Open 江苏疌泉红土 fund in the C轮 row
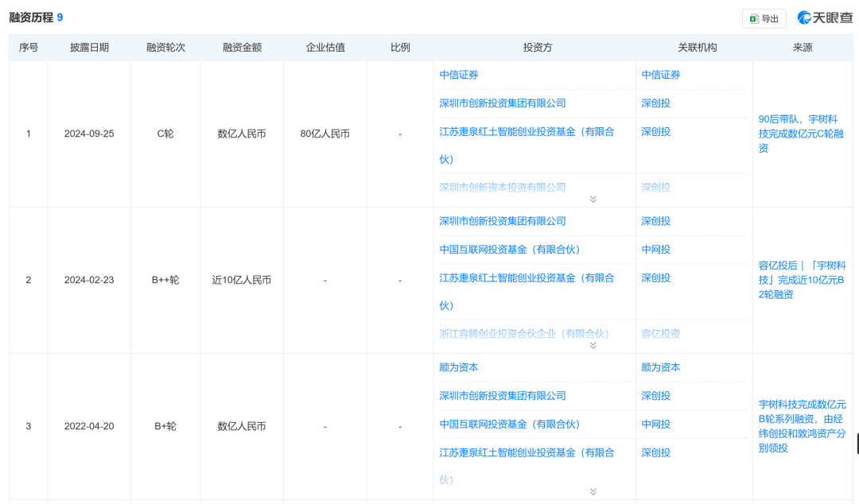The width and height of the screenshot is (859, 504). (527, 132)
